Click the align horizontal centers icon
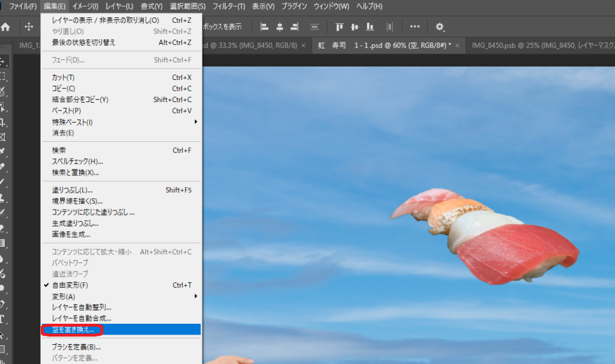The image size is (615, 364). click(279, 27)
